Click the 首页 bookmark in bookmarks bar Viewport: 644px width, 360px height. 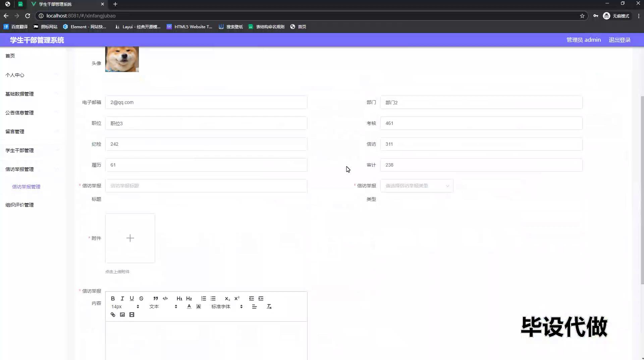pyautogui.click(x=298, y=27)
